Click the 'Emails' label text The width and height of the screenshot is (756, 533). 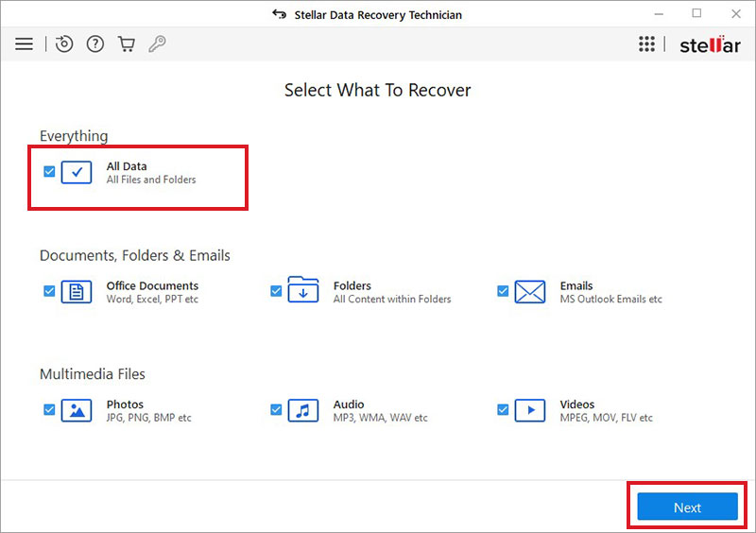coord(576,286)
